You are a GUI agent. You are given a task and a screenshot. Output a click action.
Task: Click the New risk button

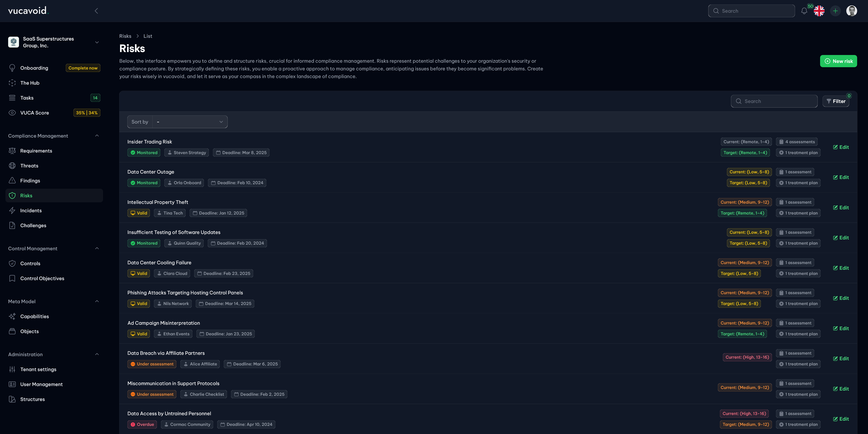coord(838,61)
